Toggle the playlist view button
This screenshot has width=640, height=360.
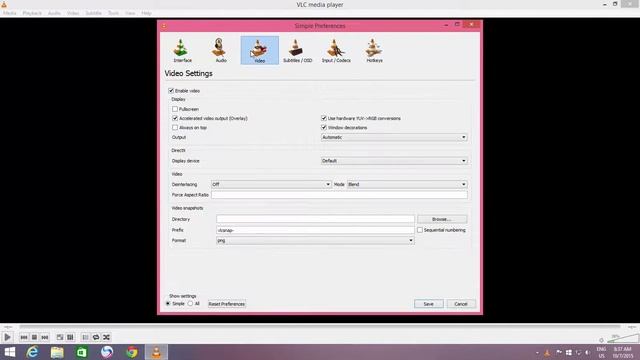pyautogui.click(x=85, y=337)
